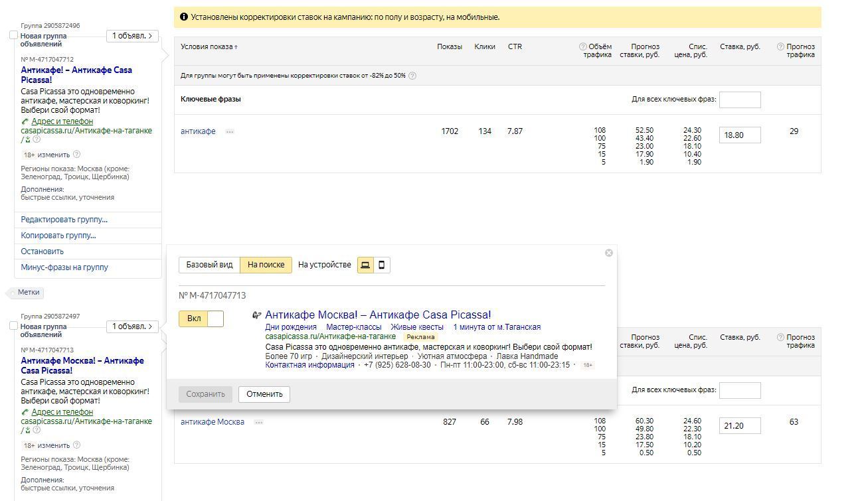Expand first group's 1 объявл. button
The image size is (868, 501).
click(132, 36)
